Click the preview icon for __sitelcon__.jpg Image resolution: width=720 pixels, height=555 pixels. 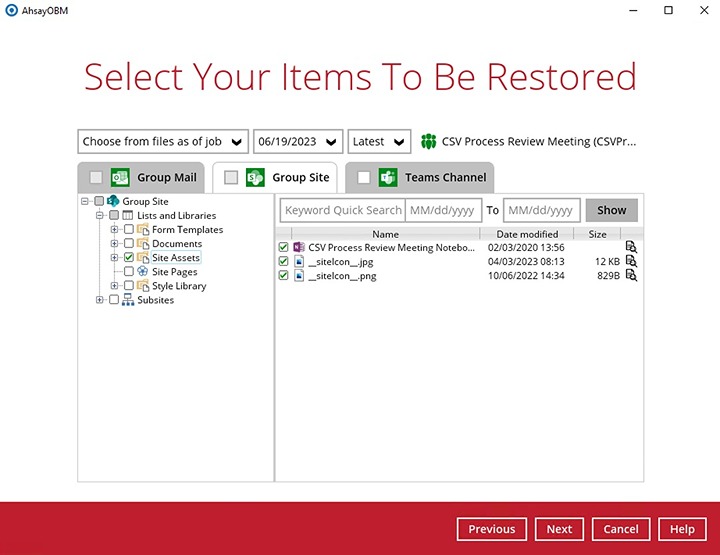tap(631, 261)
